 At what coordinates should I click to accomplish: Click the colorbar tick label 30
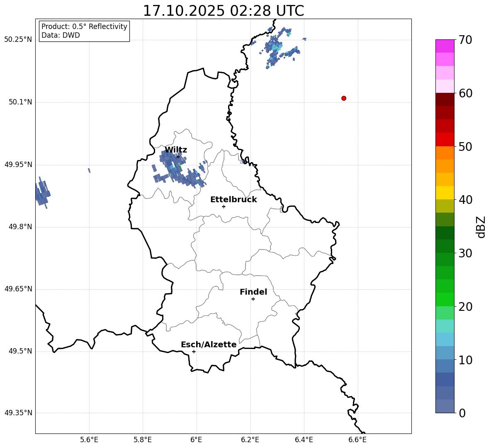465,253
